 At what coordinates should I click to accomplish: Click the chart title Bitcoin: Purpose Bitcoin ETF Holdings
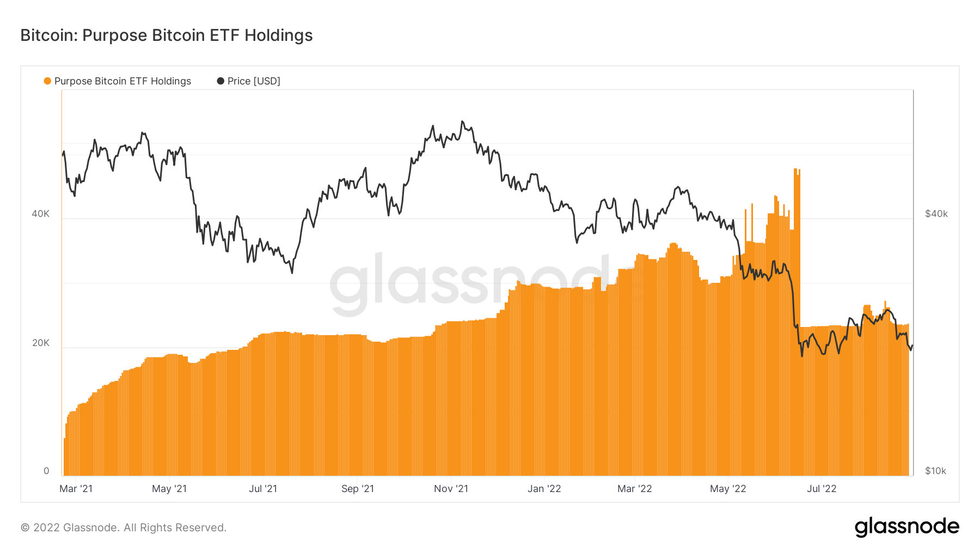point(167,35)
